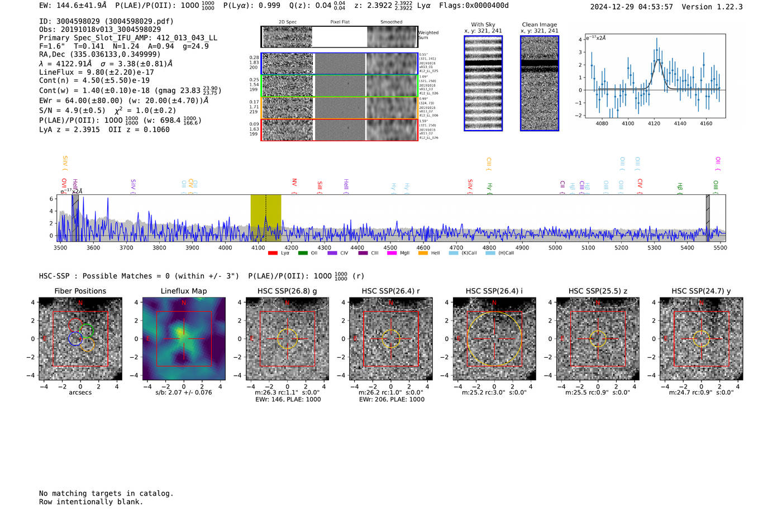Screen dimensions: 782x532
Task: Click the s/b: 2.07 +/- 0.076 caption
Action: pos(184,392)
